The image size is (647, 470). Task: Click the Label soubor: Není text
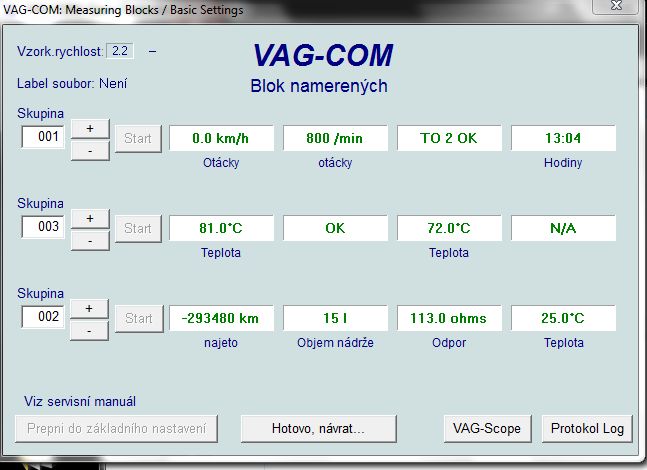click(x=72, y=84)
